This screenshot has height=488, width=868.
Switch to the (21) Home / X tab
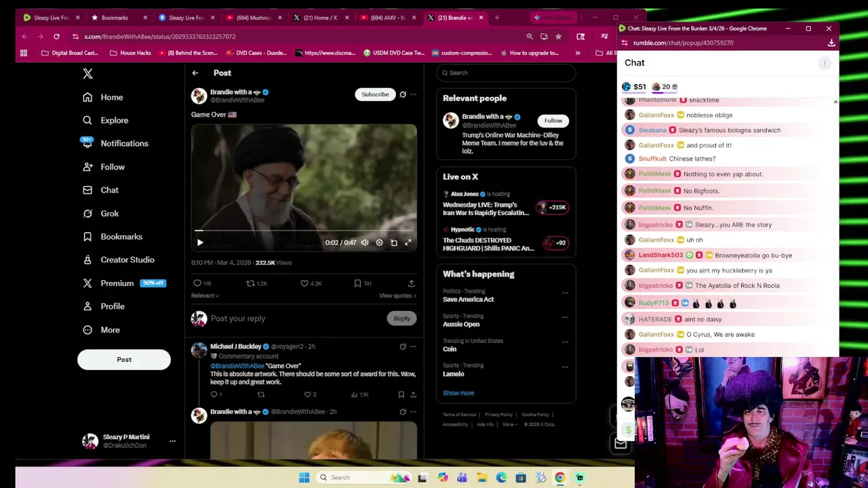(x=320, y=18)
